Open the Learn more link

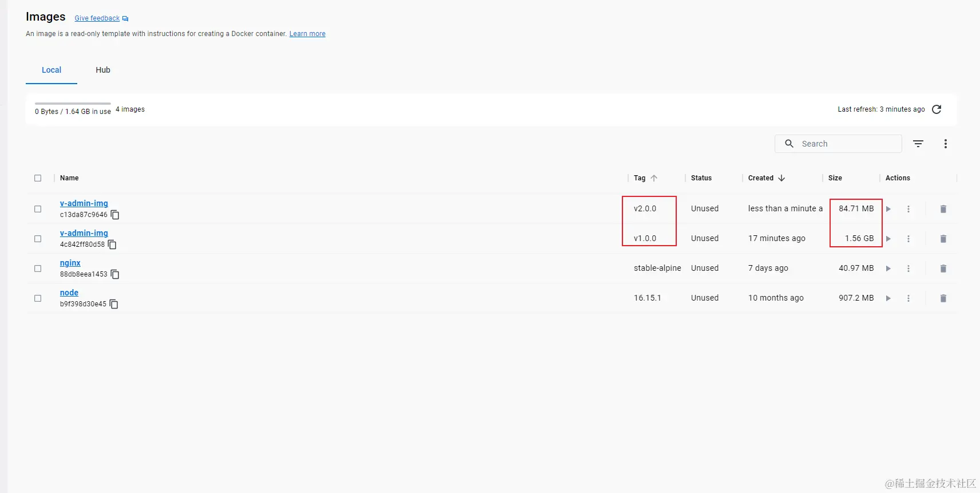click(x=307, y=34)
